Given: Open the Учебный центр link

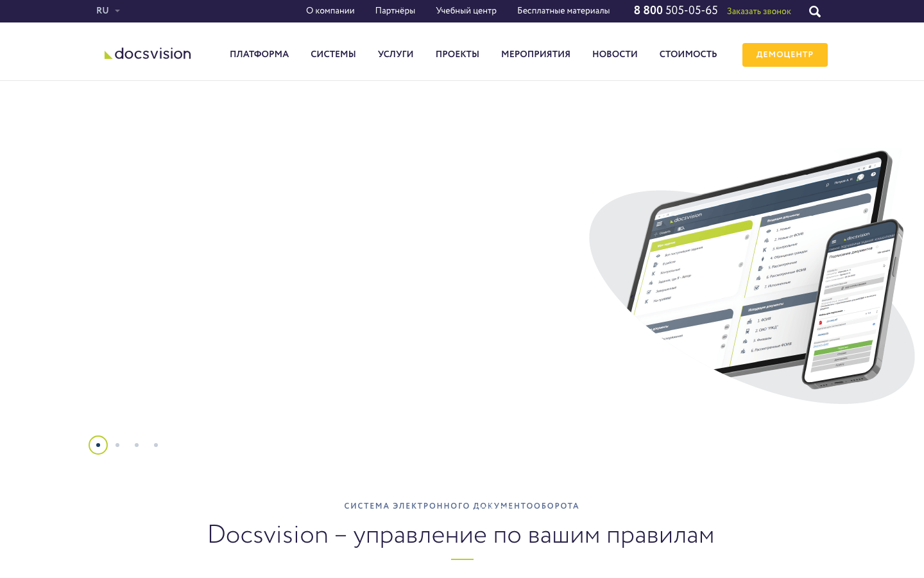Looking at the screenshot, I should click(466, 11).
